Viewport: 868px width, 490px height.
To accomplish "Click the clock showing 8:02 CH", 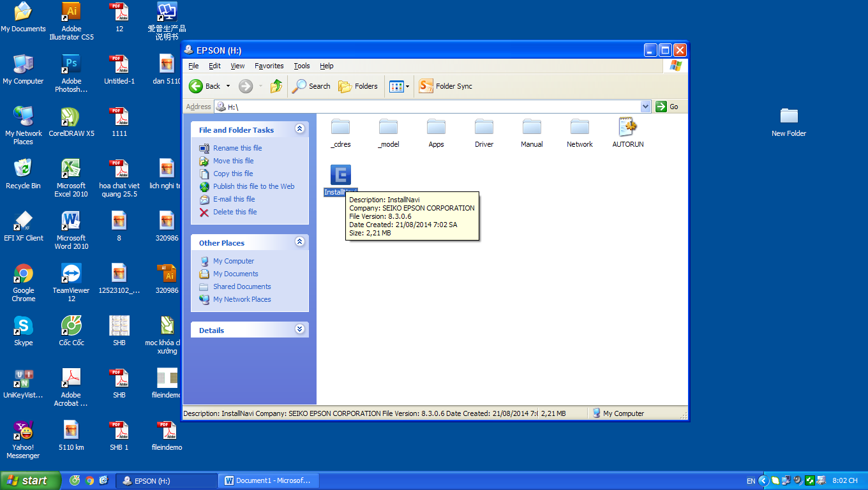I will tap(845, 481).
